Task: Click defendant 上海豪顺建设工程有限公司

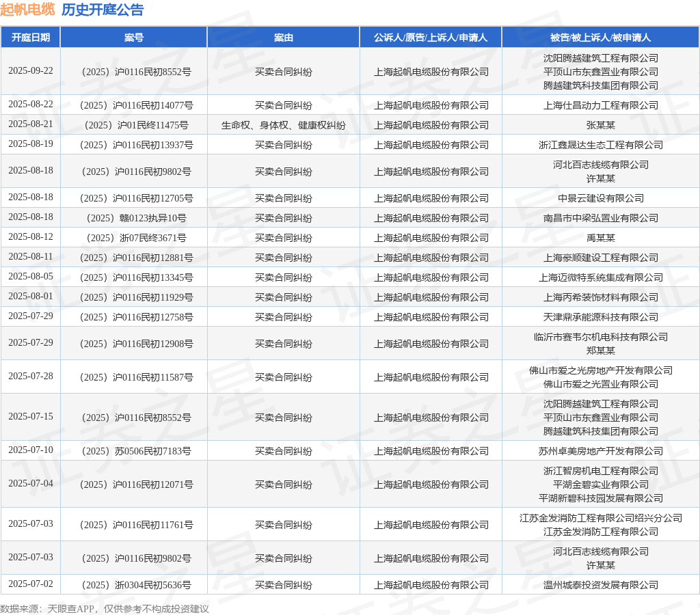Action: tap(600, 258)
